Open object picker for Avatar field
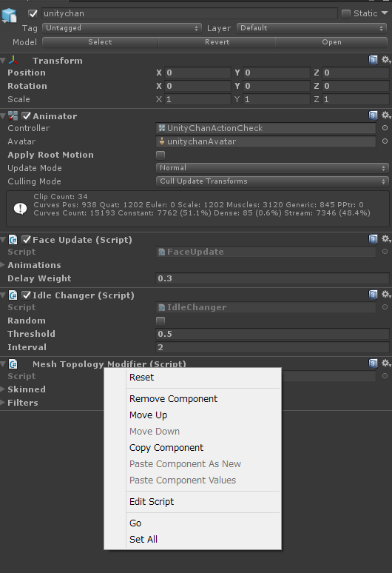Image resolution: width=392 pixels, height=573 pixels. pos(385,141)
